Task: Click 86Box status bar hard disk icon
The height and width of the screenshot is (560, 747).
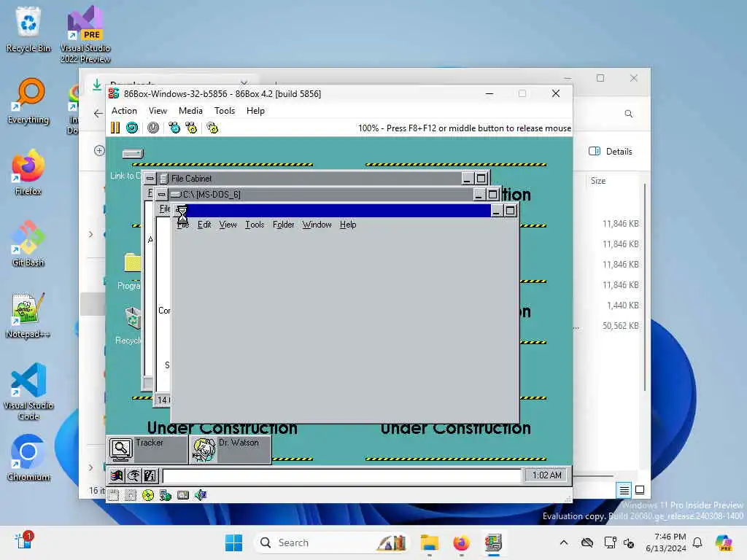Action: 183,495
